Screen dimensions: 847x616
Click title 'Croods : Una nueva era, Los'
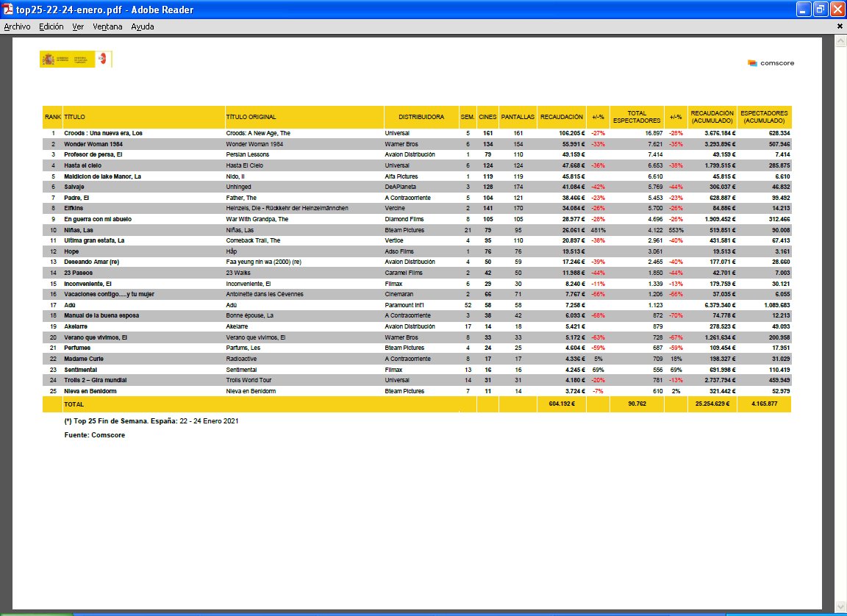coord(103,133)
